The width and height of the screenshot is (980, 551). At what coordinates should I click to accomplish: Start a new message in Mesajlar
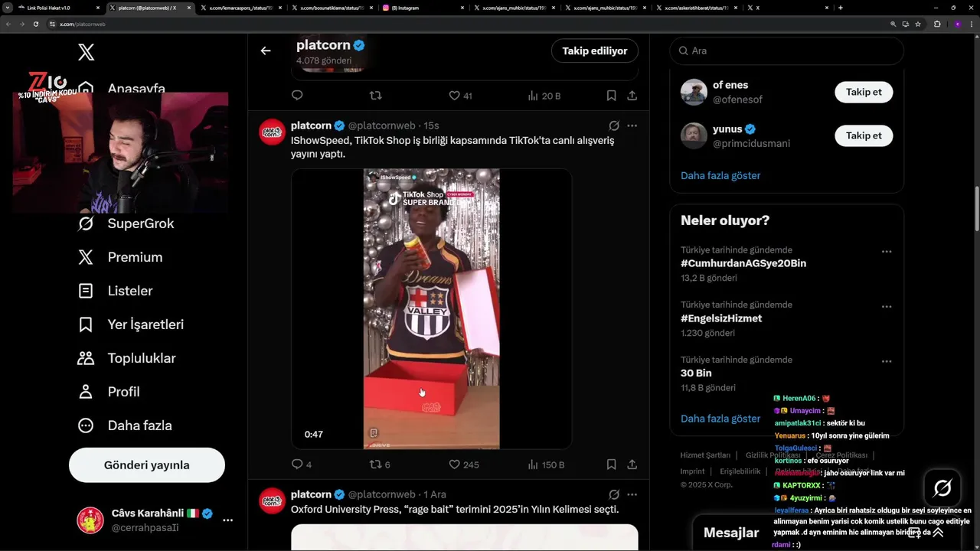click(914, 533)
